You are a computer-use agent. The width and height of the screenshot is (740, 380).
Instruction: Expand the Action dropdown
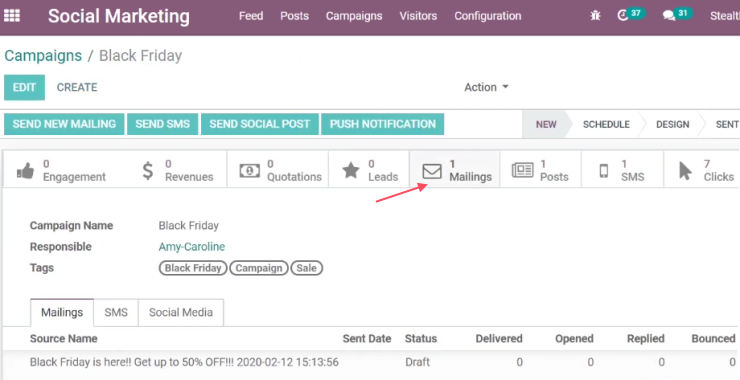[x=486, y=87]
